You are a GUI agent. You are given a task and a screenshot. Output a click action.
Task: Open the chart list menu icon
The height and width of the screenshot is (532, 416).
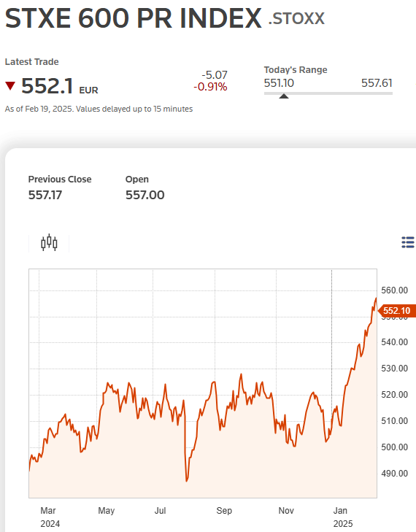coord(408,242)
